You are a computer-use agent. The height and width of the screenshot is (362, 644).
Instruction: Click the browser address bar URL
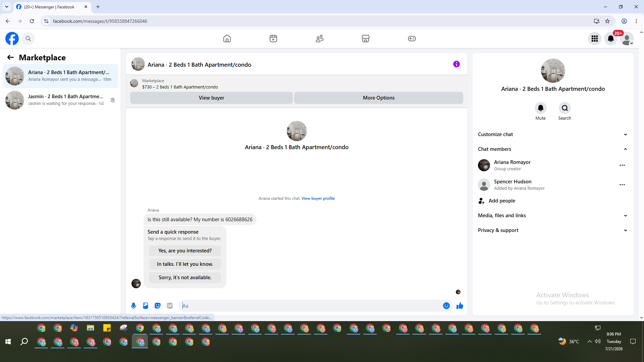100,21
